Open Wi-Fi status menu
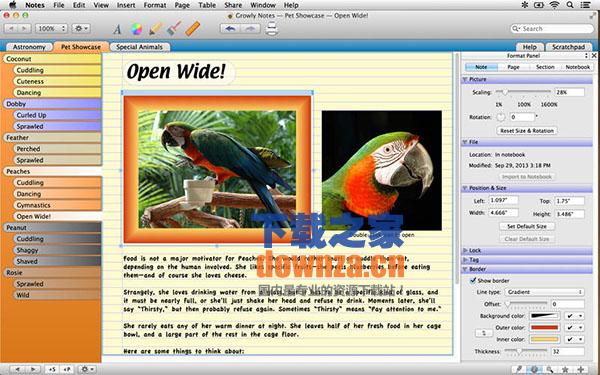The height and width of the screenshot is (375, 600). point(554,5)
